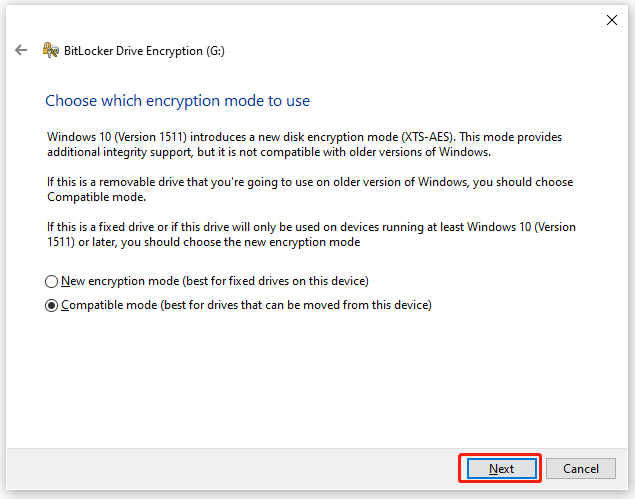
Task: Click the '(G:)' drive letter in the title
Action: (x=215, y=51)
